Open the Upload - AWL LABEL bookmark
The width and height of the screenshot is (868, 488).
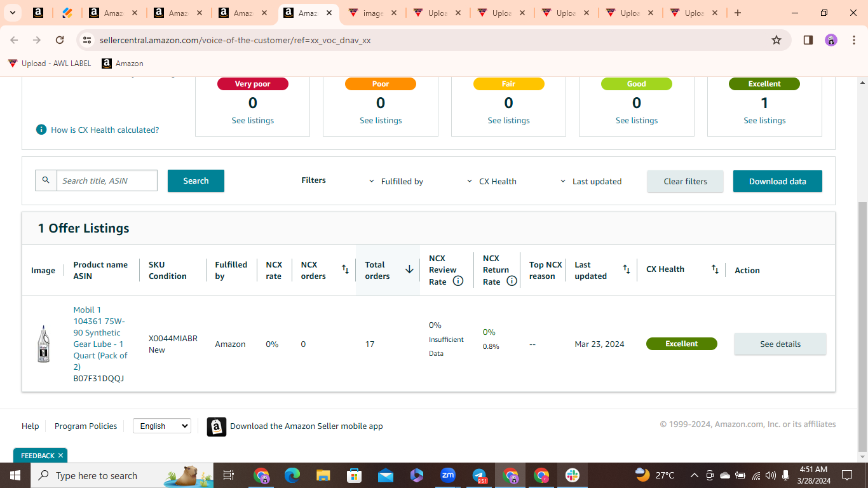click(x=50, y=64)
